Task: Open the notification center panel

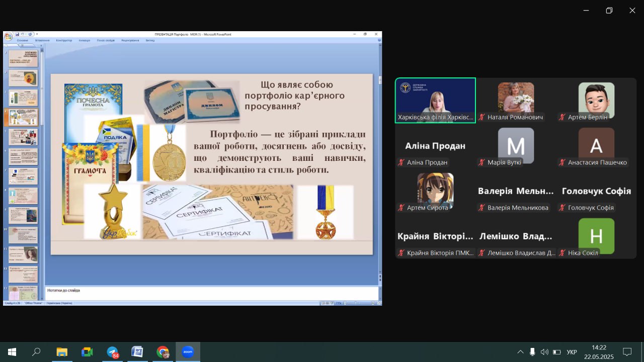Action: coord(627,352)
